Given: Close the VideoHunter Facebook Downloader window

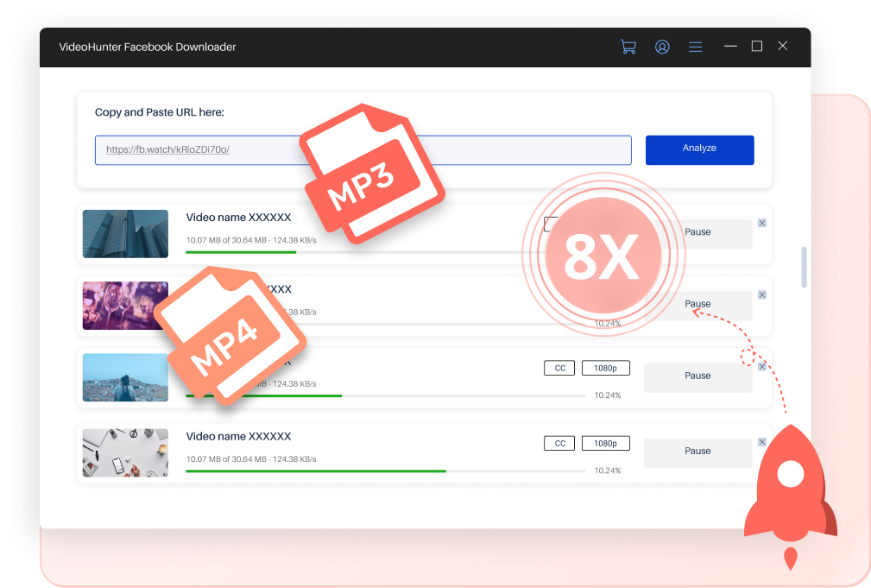Looking at the screenshot, I should [x=783, y=46].
